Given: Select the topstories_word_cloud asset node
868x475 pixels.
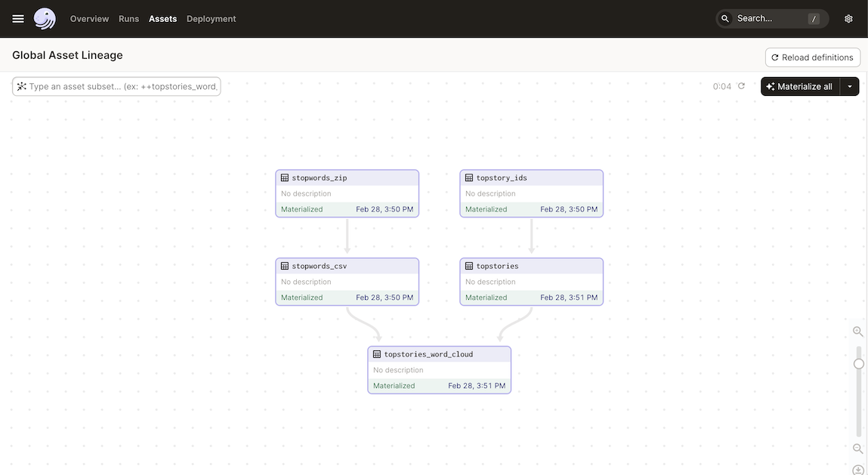Looking at the screenshot, I should click(x=439, y=369).
